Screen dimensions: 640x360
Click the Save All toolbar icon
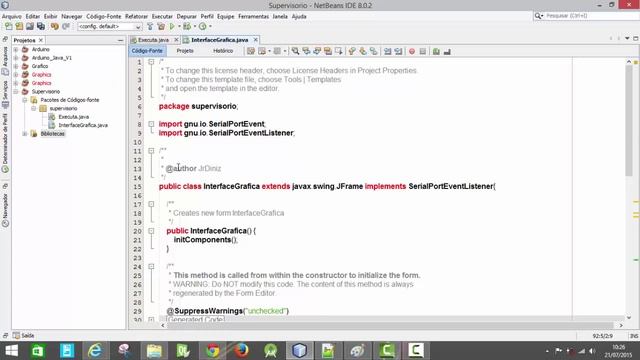pyautogui.click(x=41, y=27)
